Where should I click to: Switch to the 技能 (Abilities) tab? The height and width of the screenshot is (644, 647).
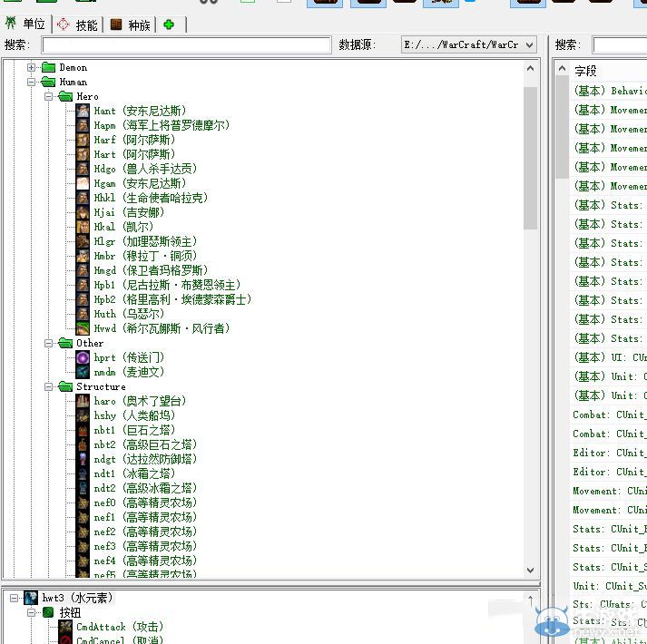77,25
